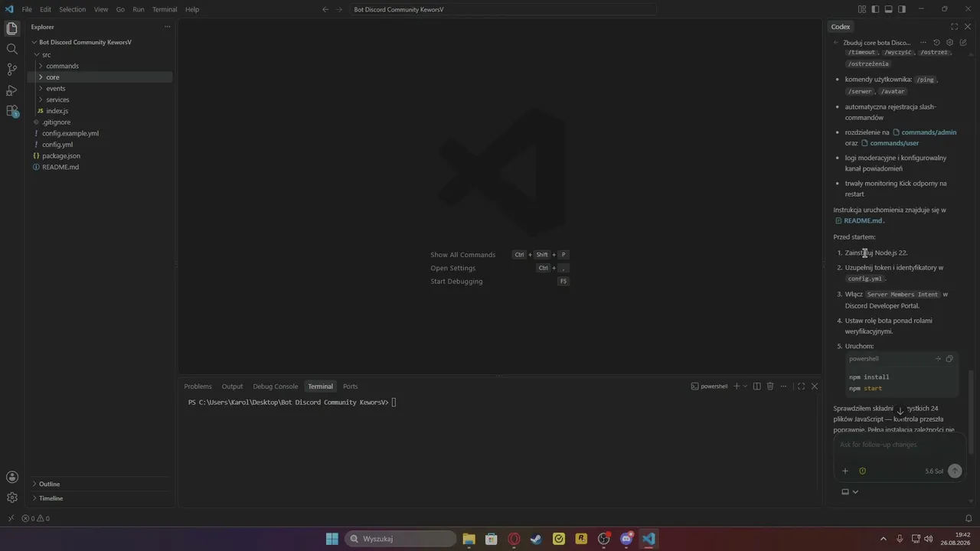Switch to the Ports tab

pyautogui.click(x=350, y=386)
